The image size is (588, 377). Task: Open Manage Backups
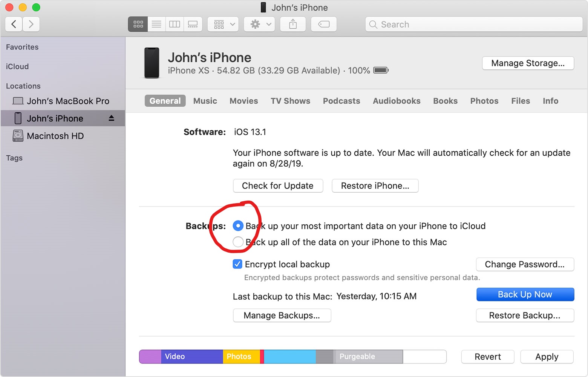click(x=282, y=316)
